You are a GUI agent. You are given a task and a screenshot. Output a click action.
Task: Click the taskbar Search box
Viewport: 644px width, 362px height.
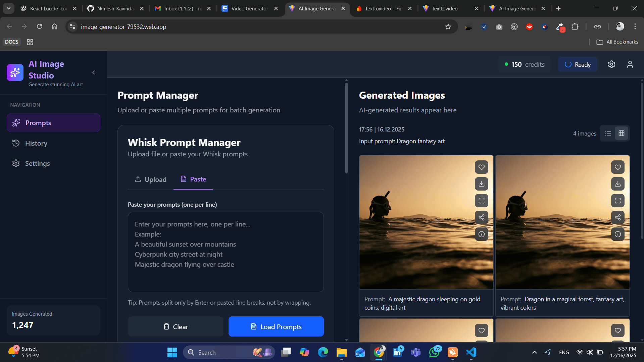click(x=229, y=352)
